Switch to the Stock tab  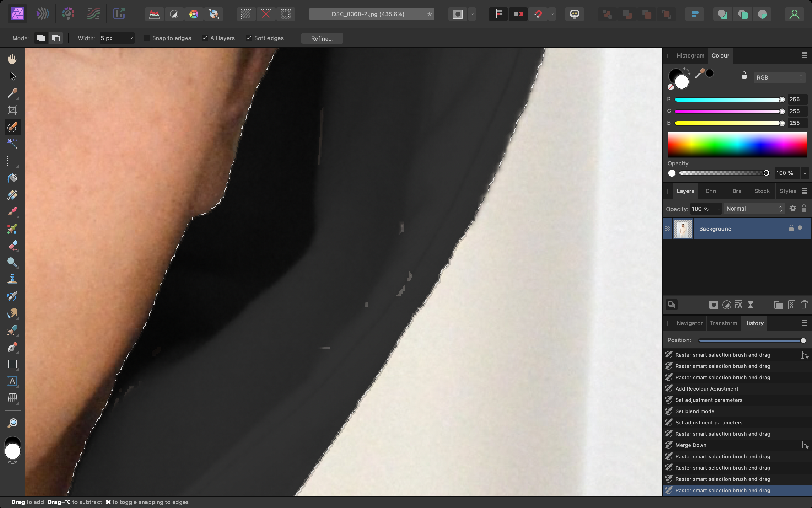762,191
